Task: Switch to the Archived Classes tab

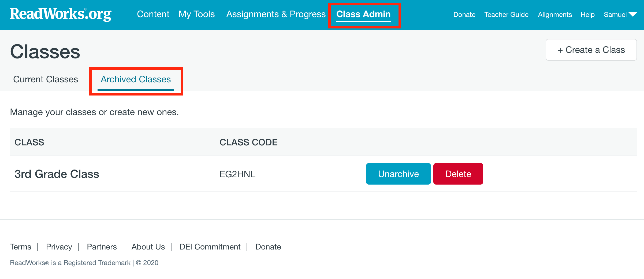Action: 135,79
